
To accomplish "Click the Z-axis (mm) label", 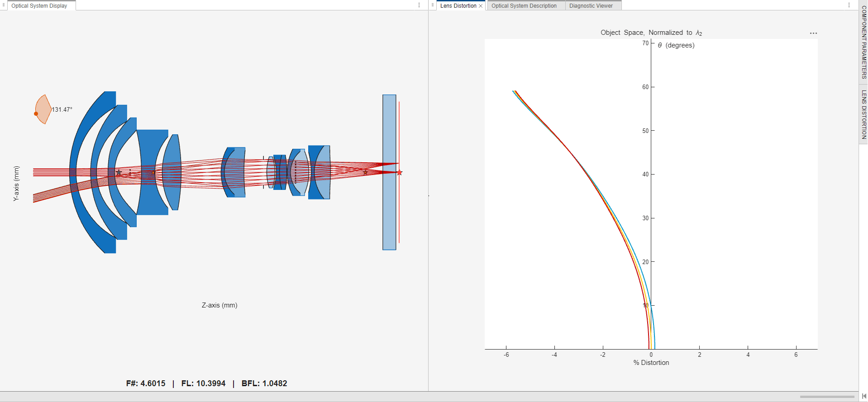I will pyautogui.click(x=219, y=305).
